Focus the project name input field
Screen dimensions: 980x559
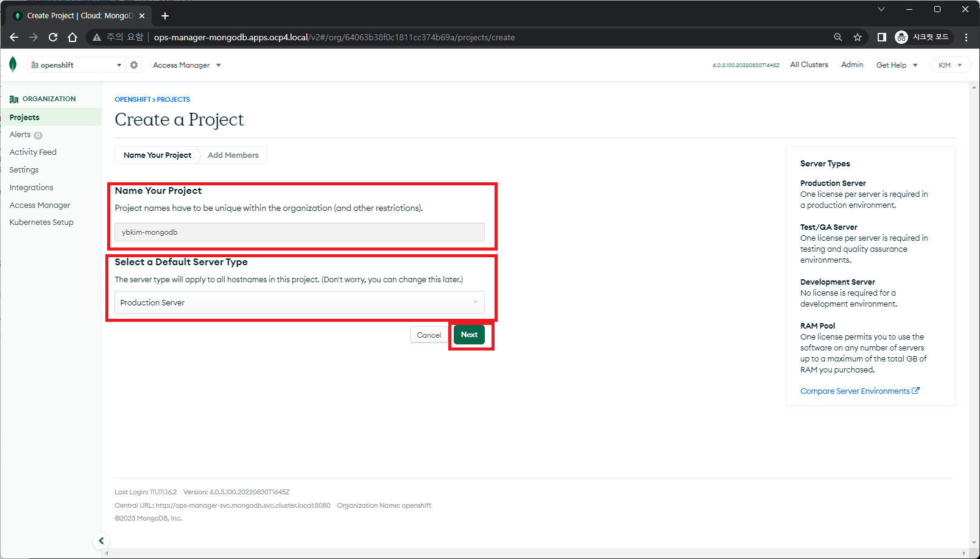(300, 232)
